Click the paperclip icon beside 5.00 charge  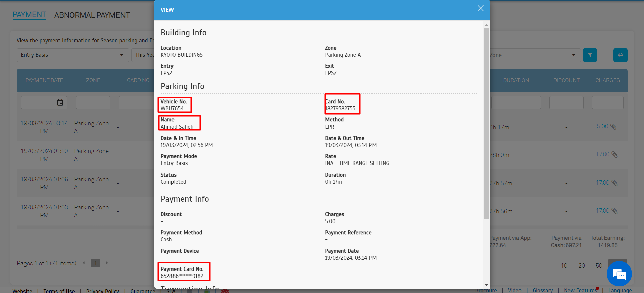(x=613, y=127)
